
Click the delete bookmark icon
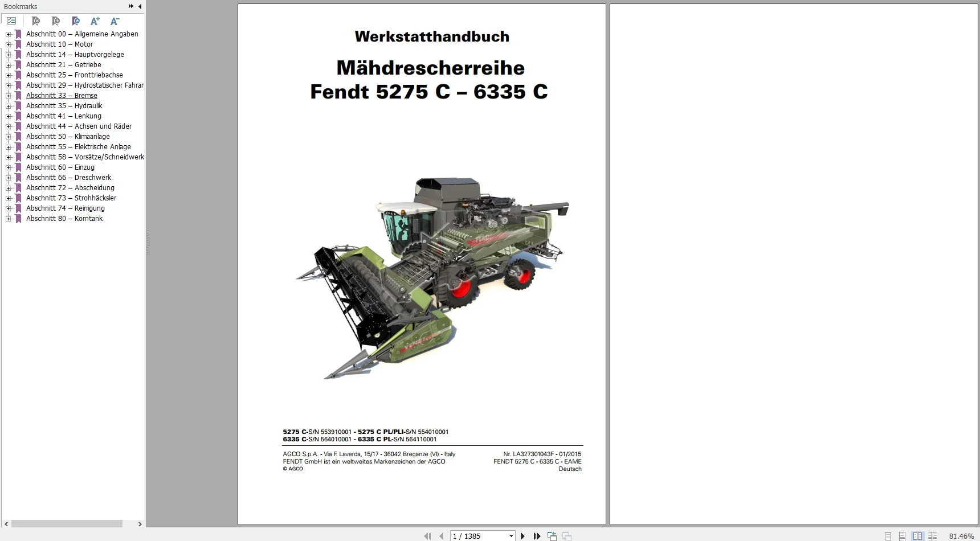pyautogui.click(x=36, y=21)
